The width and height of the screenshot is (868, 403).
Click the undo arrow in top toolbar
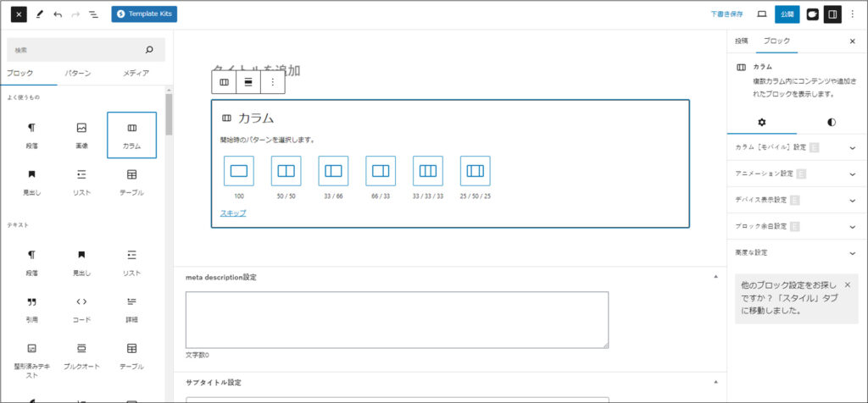click(58, 14)
